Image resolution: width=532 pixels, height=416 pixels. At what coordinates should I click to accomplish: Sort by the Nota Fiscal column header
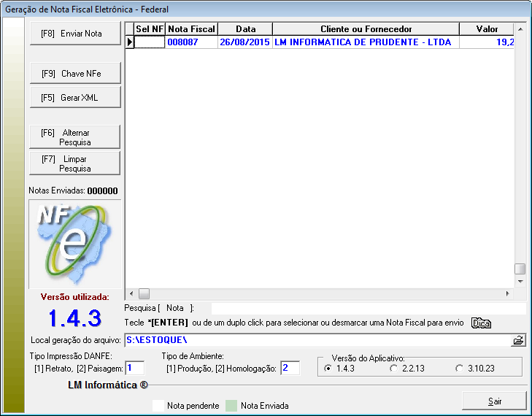191,29
